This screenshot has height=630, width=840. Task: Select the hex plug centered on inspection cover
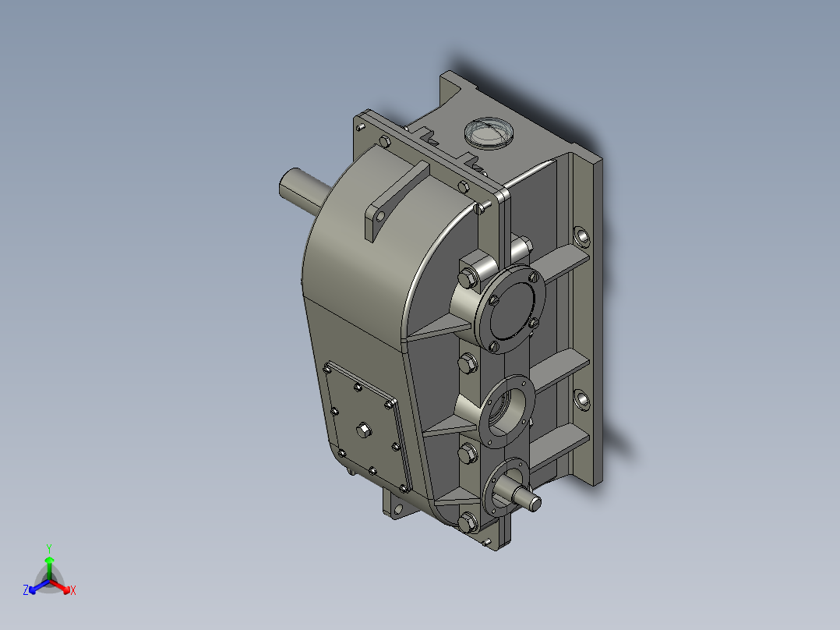click(364, 430)
